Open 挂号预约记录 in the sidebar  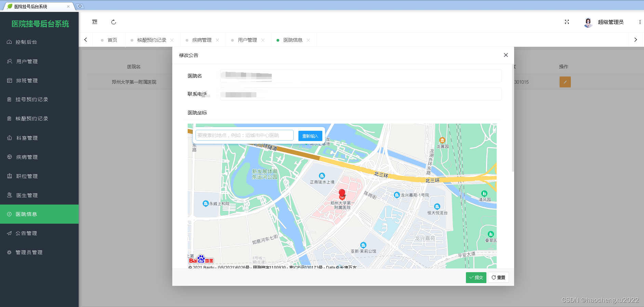point(39,99)
